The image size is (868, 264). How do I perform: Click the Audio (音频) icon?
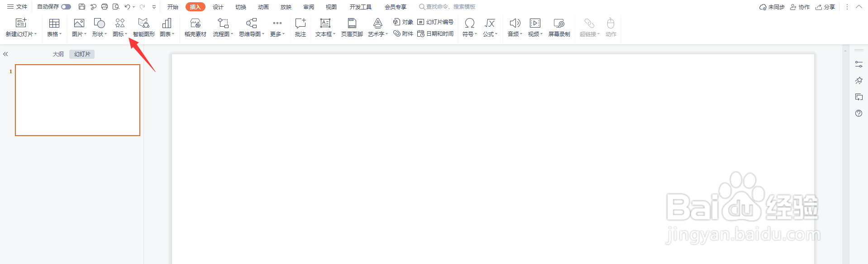(x=515, y=23)
